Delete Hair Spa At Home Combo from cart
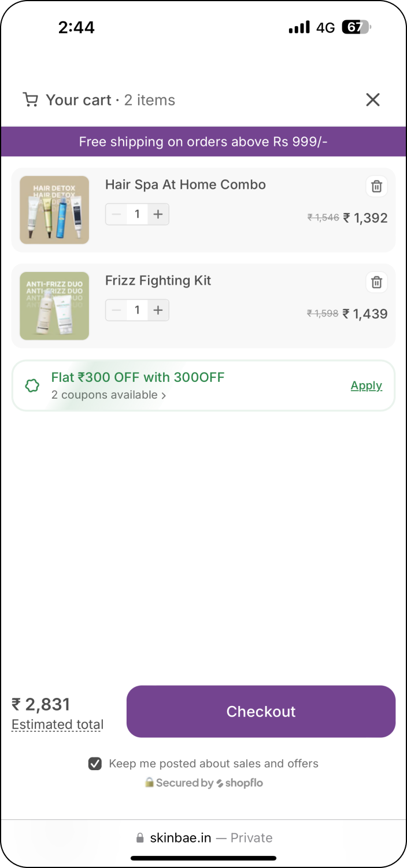407x868 pixels. pyautogui.click(x=376, y=186)
